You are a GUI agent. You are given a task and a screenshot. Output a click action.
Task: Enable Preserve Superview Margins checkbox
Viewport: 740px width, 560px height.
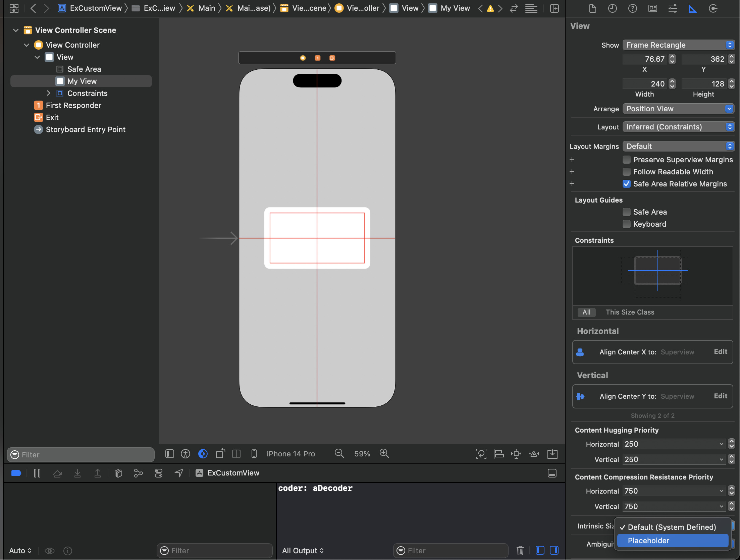[x=626, y=160]
